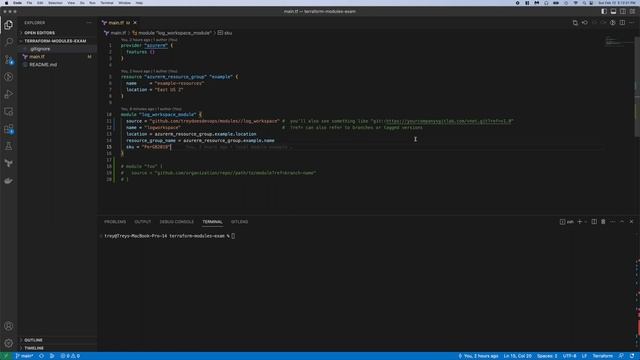
Task: Open the editor more actions ellipsis
Action: tap(631, 23)
